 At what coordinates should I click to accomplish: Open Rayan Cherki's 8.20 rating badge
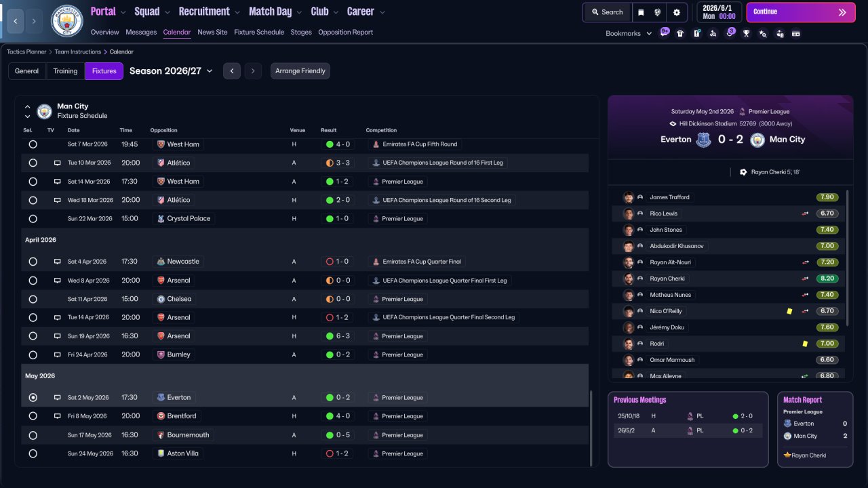tap(827, 279)
